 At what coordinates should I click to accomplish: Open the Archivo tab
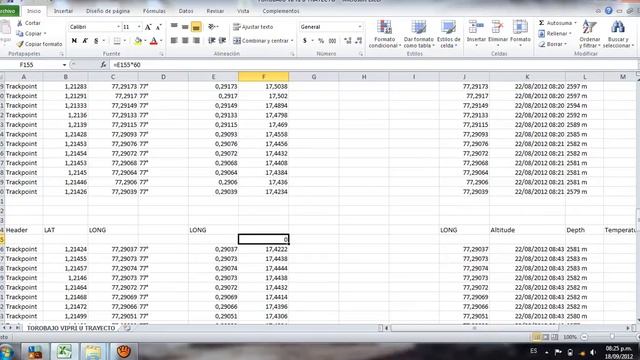[8, 11]
